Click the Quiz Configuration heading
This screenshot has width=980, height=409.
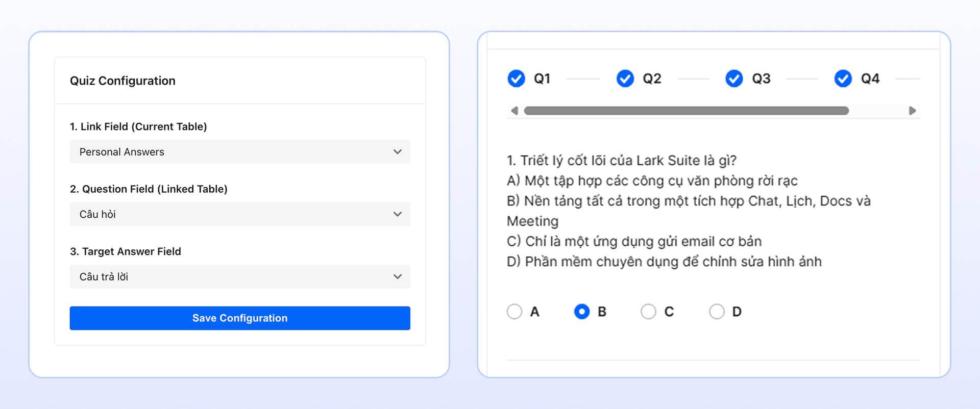[122, 80]
